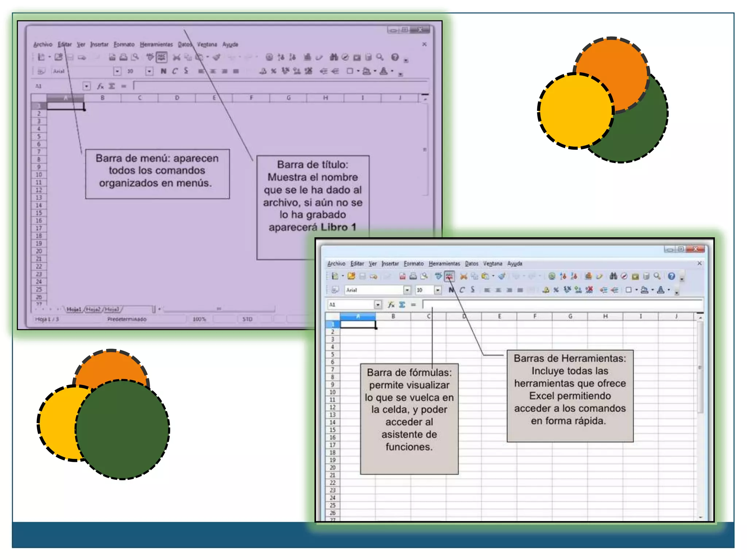Click Sum sigma icon in lower-right formula bar
747x560 pixels.
tap(402, 304)
